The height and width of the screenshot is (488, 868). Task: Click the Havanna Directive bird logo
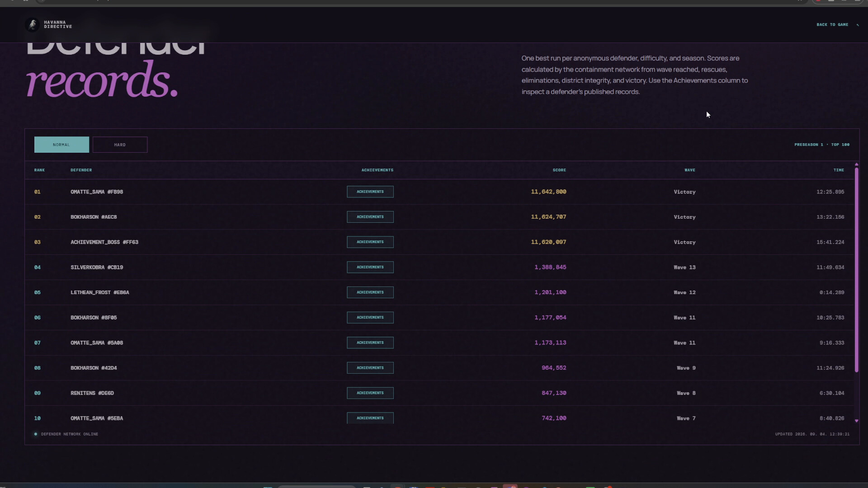coord(32,24)
